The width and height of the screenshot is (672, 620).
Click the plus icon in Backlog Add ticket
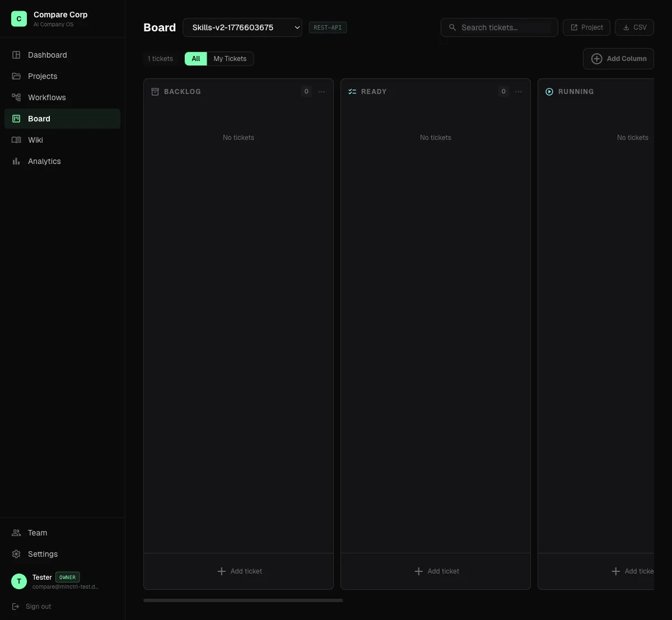221,571
